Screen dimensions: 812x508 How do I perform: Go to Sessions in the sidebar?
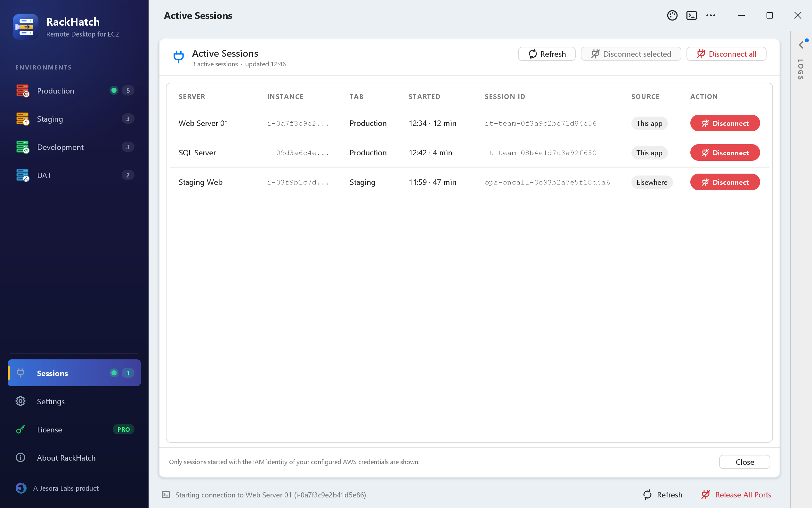pyautogui.click(x=74, y=373)
